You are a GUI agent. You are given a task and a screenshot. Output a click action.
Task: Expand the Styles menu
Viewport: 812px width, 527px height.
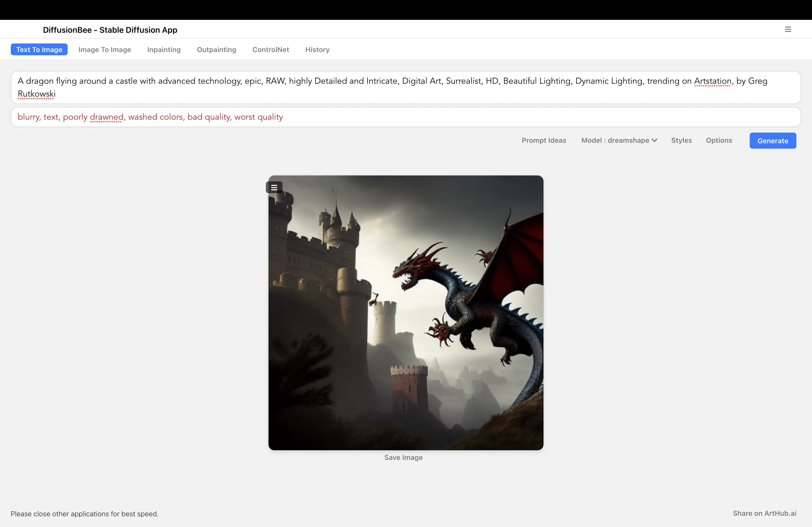(x=681, y=140)
